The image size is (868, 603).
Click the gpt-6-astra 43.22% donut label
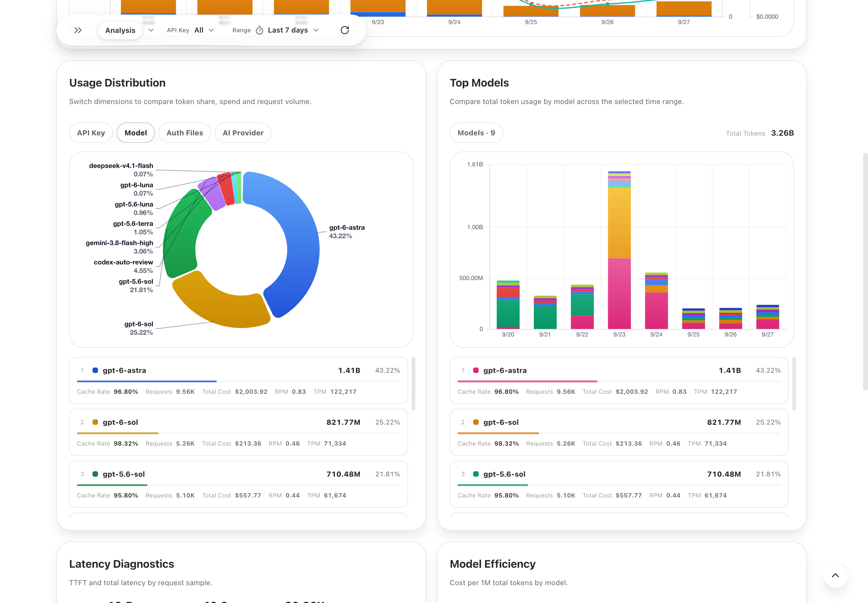[347, 232]
